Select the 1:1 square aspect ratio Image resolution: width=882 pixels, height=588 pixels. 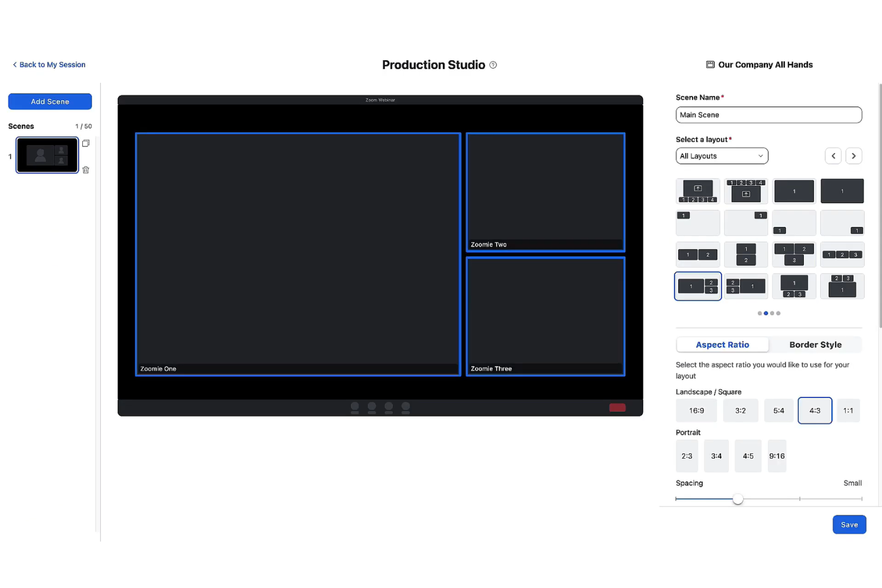849,410
